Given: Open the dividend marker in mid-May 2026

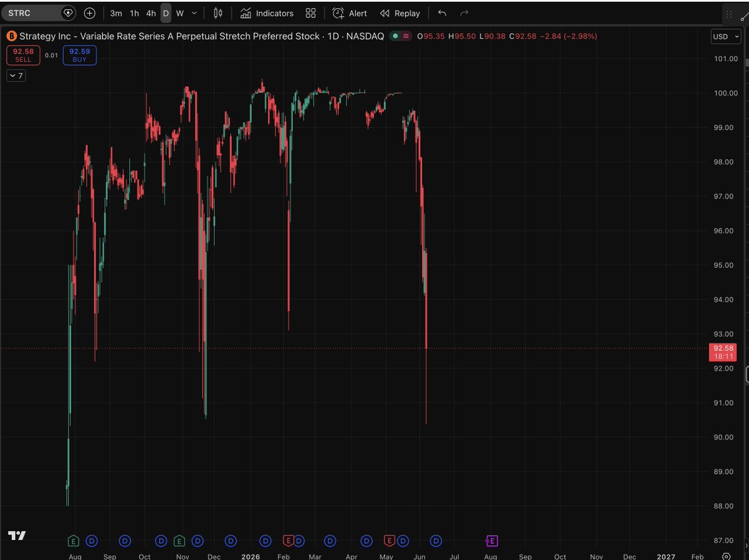Looking at the screenshot, I should coord(403,540).
